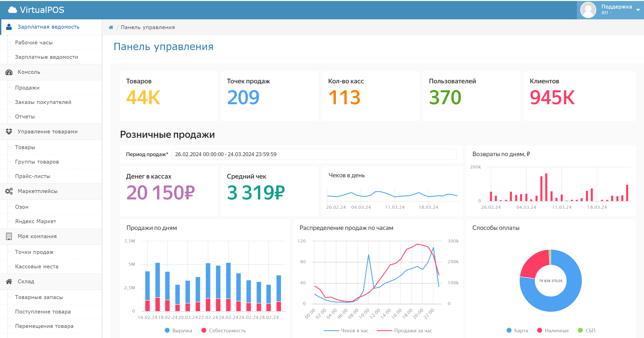
Task: Click the payroll person icon in sidebar
Action: coord(9,27)
